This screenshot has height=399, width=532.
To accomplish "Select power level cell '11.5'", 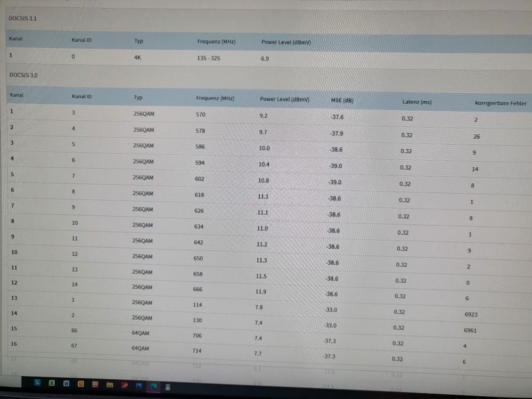I will pyautogui.click(x=261, y=276).
